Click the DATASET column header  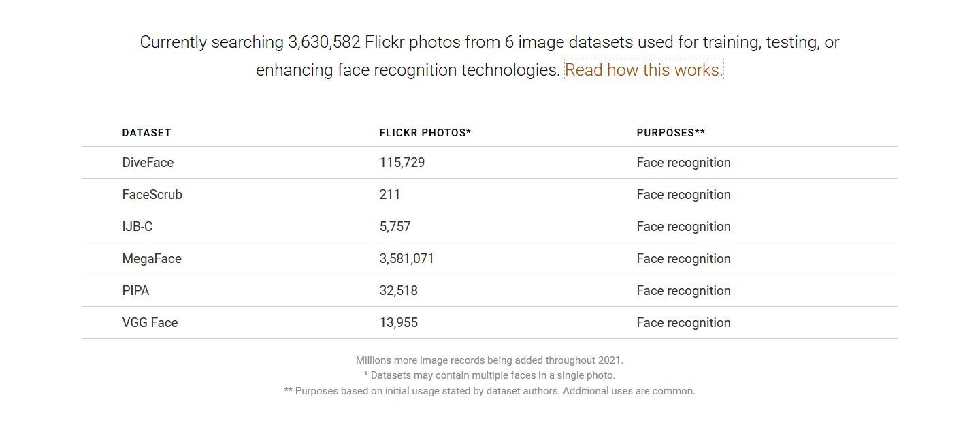click(x=146, y=133)
